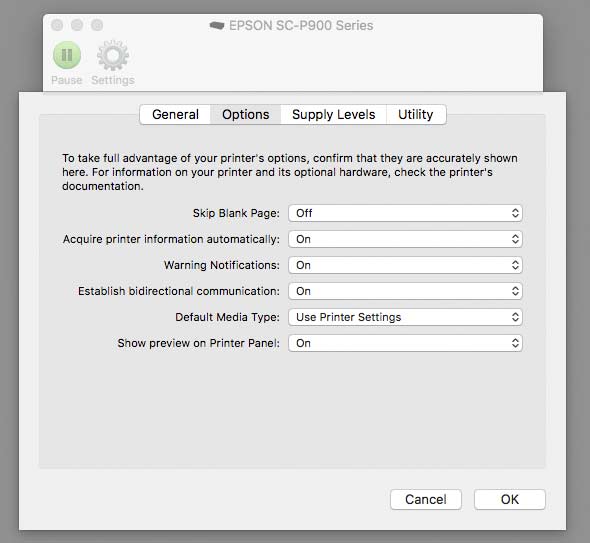This screenshot has width=590, height=543.
Task: Open the Supply Levels tab
Action: (x=333, y=114)
